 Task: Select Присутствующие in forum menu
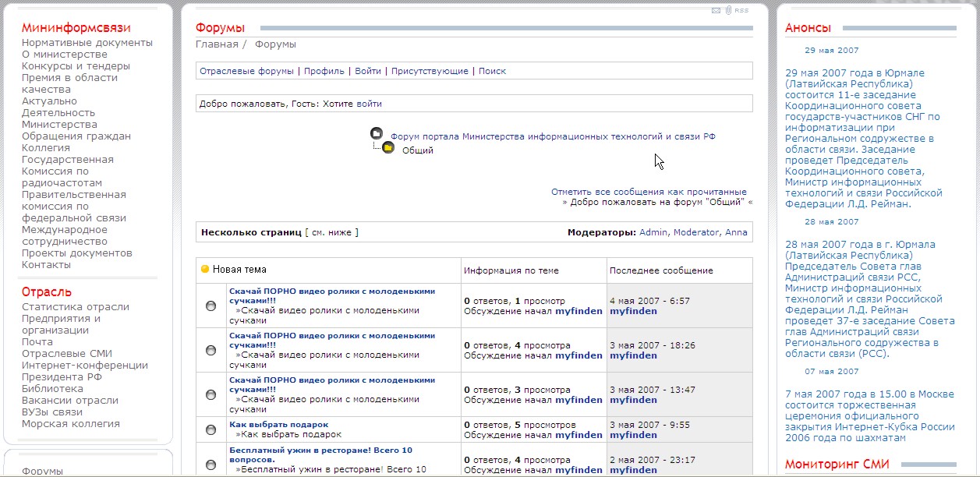point(430,71)
